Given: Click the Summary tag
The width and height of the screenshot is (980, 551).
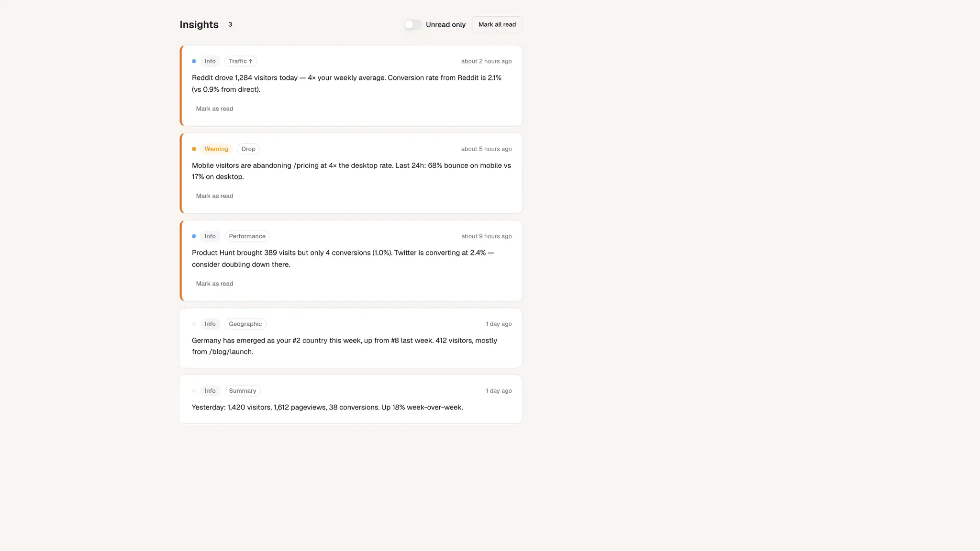Looking at the screenshot, I should point(243,391).
